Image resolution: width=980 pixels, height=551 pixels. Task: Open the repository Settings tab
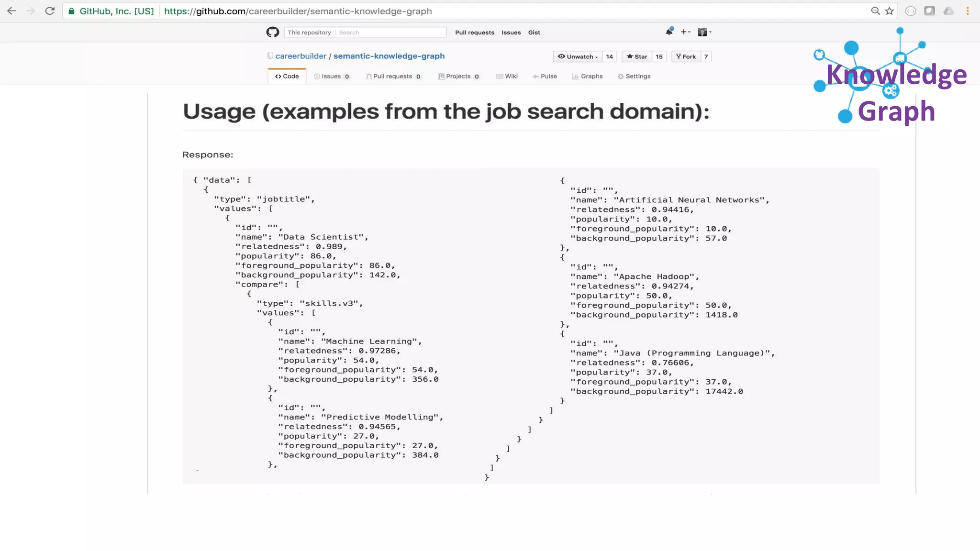click(x=634, y=76)
